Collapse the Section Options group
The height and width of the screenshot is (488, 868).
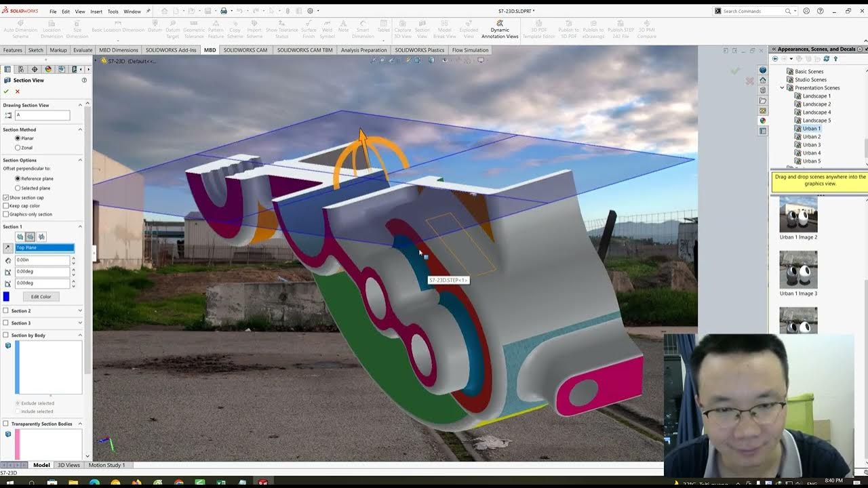click(x=80, y=160)
